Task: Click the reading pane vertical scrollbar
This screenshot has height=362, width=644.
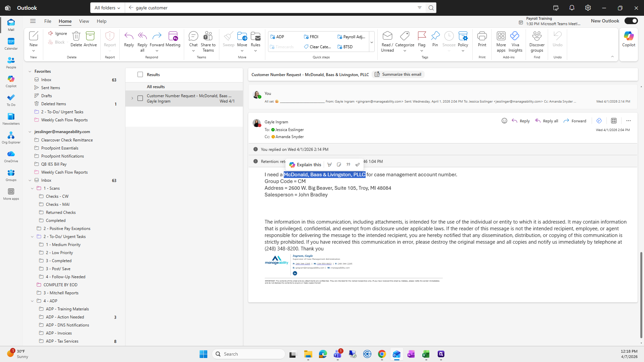Action: click(x=641, y=295)
